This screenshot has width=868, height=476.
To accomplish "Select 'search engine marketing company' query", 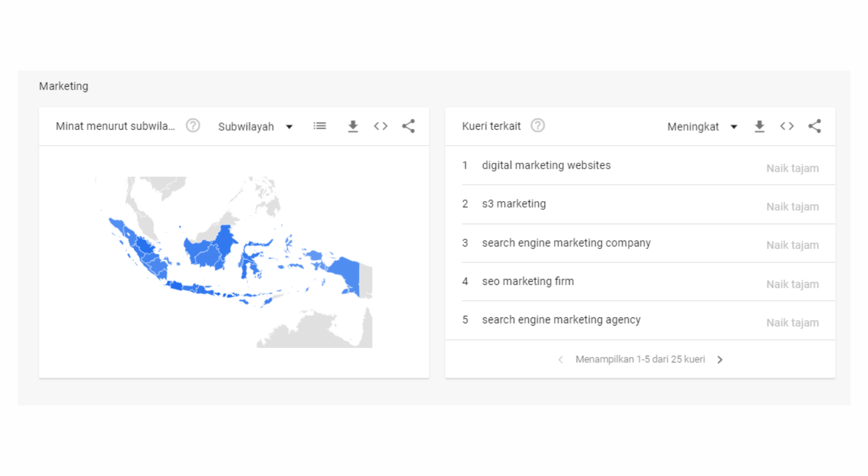I will click(566, 243).
